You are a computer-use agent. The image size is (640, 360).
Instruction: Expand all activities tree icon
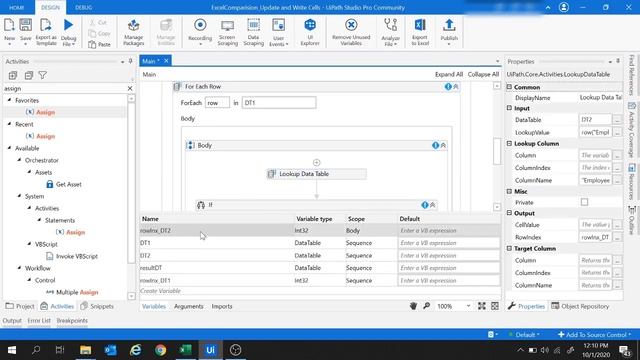pos(13,75)
